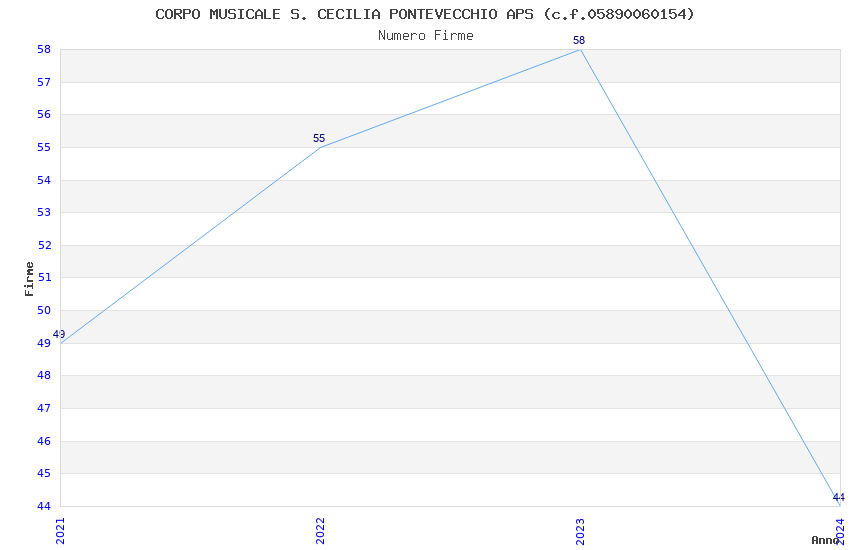Click the Numero Firme subtitle
Image resolution: width=850 pixels, height=550 pixels.
point(425,36)
